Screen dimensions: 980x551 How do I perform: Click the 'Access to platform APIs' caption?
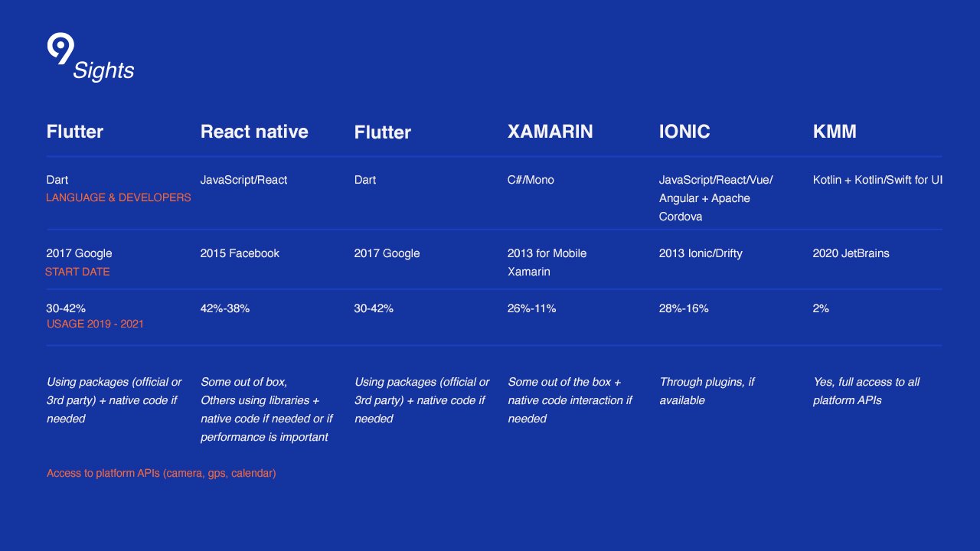(x=161, y=473)
